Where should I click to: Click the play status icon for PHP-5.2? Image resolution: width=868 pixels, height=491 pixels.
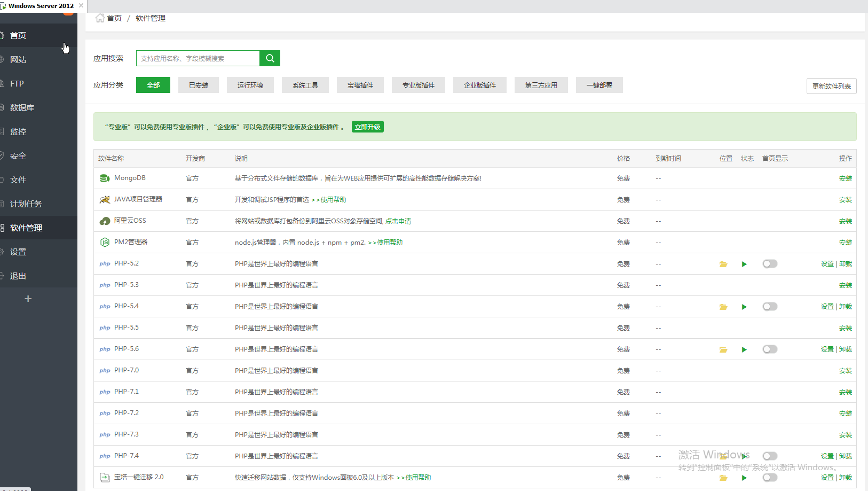(744, 264)
